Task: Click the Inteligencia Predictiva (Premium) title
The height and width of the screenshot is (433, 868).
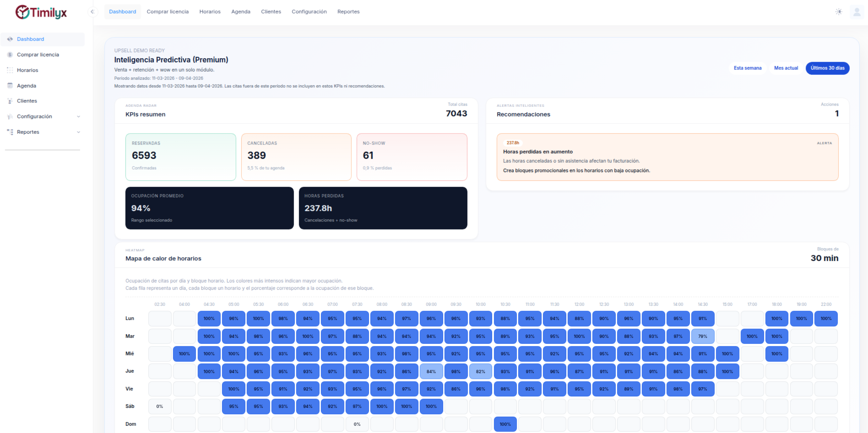Action: (x=171, y=60)
